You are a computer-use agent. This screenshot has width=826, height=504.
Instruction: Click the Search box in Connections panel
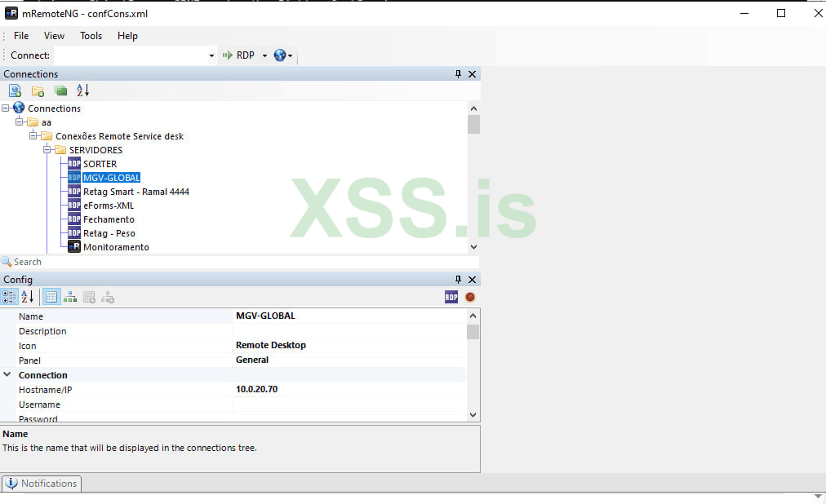pos(240,262)
